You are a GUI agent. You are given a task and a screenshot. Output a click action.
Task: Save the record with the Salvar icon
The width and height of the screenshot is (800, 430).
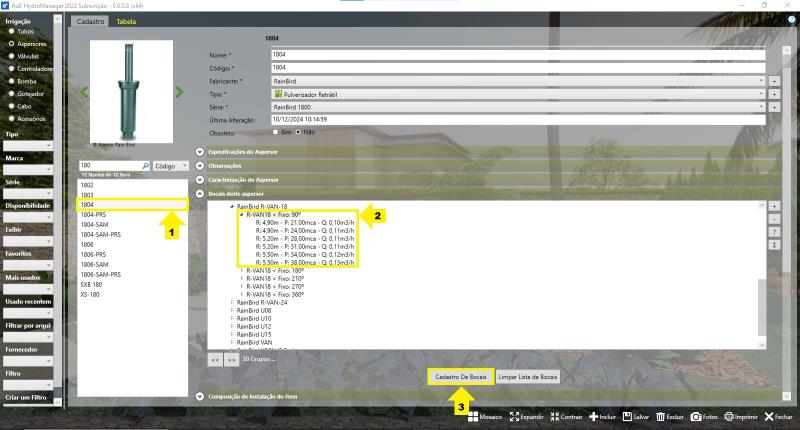click(x=628, y=417)
